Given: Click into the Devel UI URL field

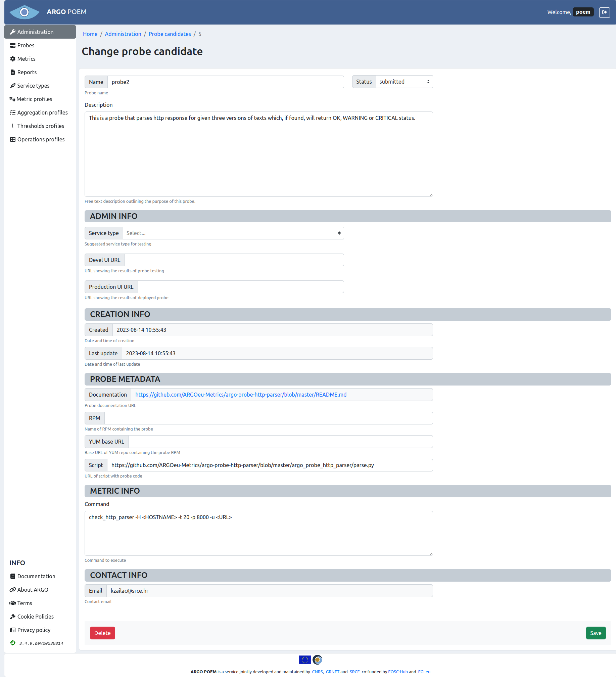Looking at the screenshot, I should click(x=234, y=260).
